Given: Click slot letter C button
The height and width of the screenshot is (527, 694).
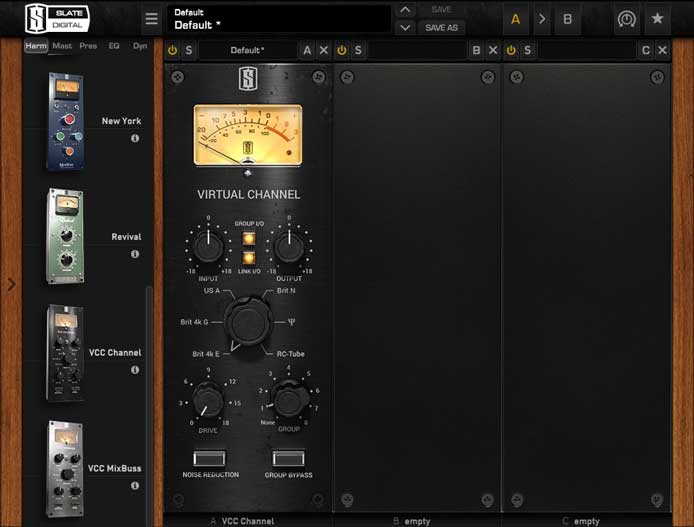Looking at the screenshot, I should [x=646, y=50].
